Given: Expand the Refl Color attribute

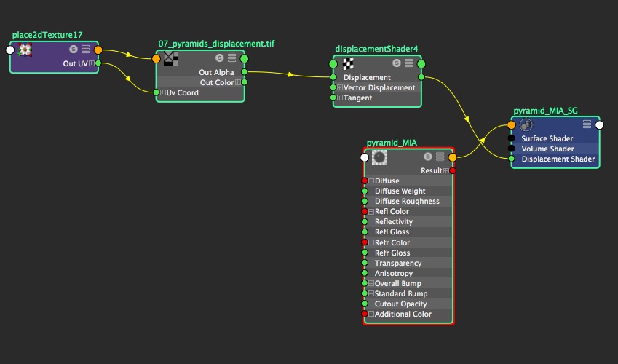Looking at the screenshot, I should coord(371,211).
